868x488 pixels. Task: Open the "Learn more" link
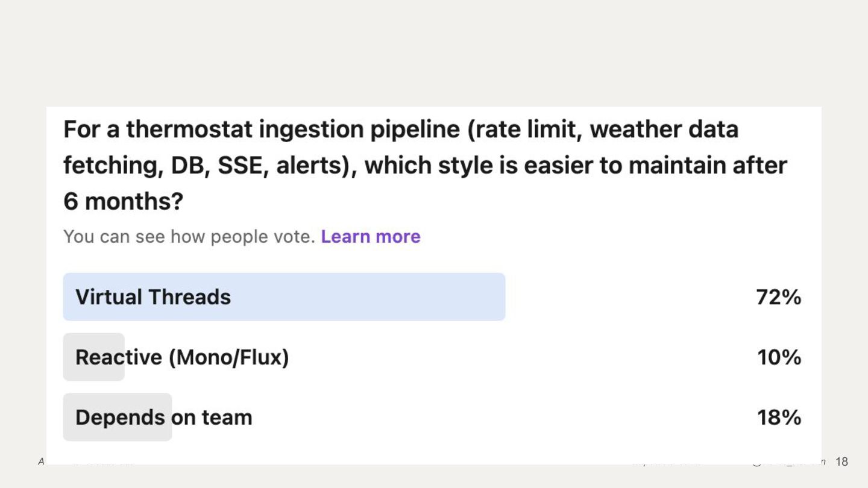370,236
